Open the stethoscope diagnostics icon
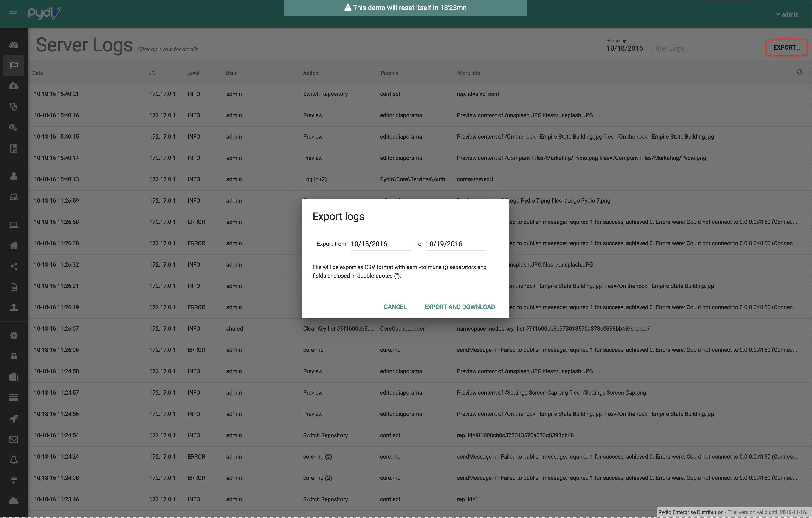Viewport: 812px width, 518px height. (x=14, y=107)
